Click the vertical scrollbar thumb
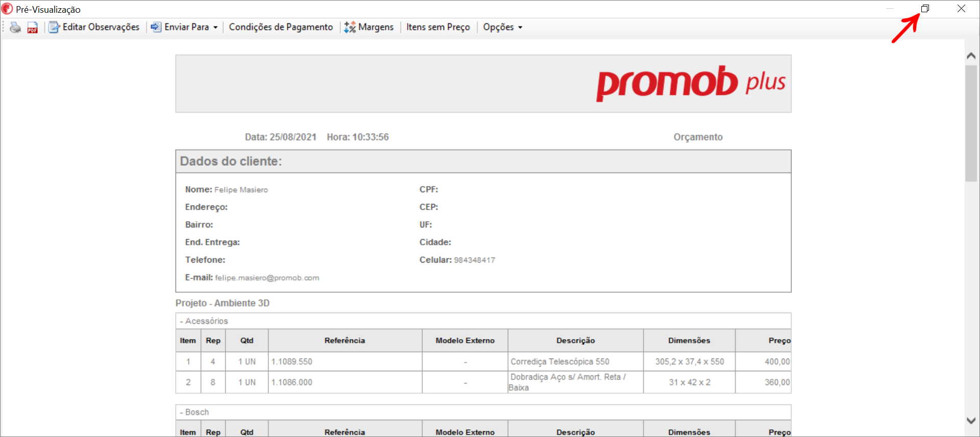This screenshot has height=437, width=980. [971, 123]
